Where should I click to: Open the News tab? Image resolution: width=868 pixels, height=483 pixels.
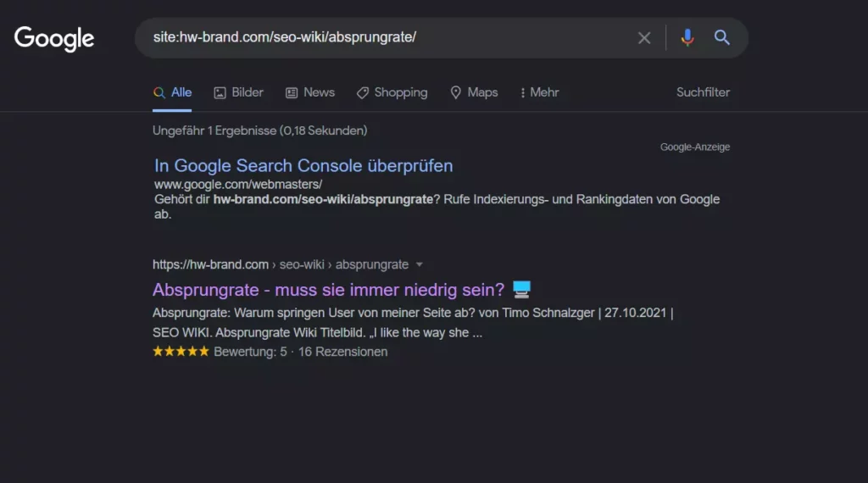pyautogui.click(x=310, y=92)
